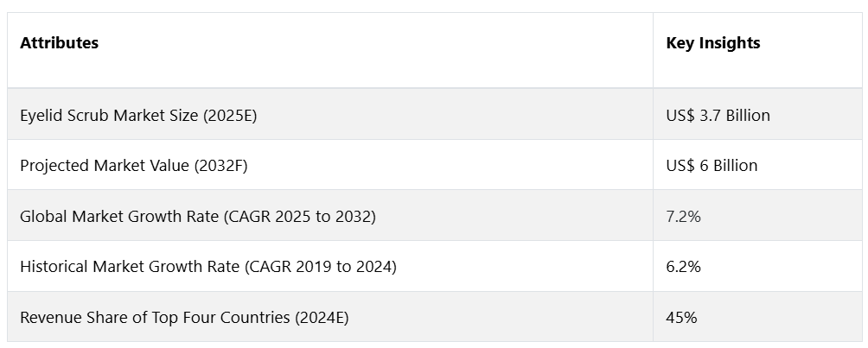Viewport: 868px width, 348px height.
Task: Click the 6.2% historical growth value
Action: tap(684, 267)
